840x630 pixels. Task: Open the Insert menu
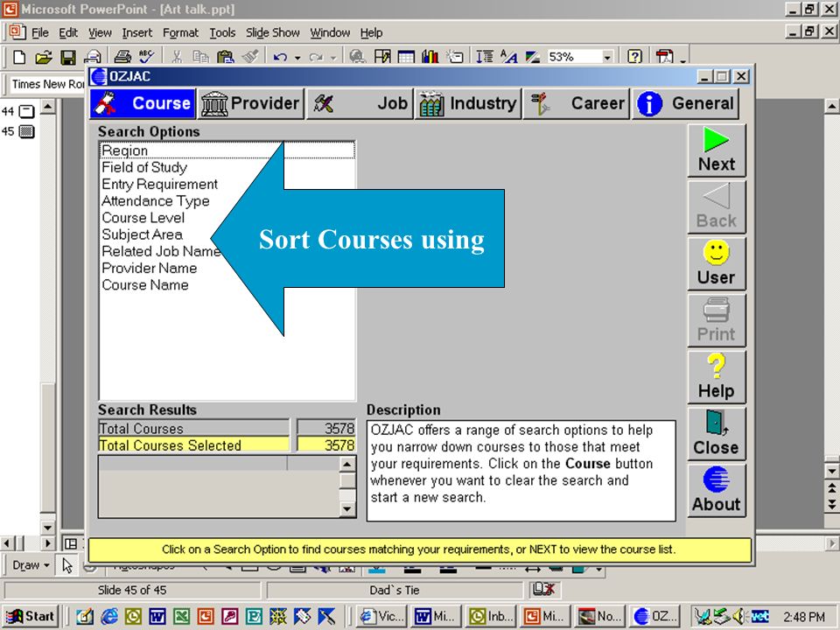(x=137, y=32)
